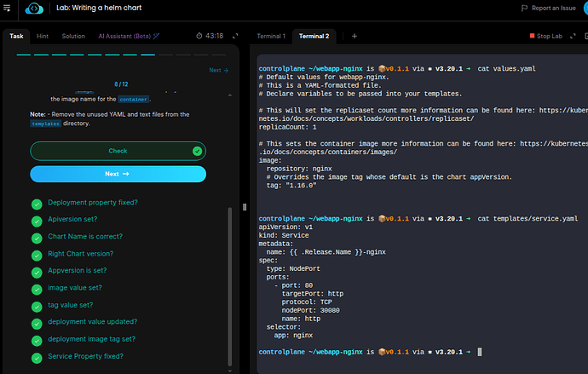This screenshot has width=588, height=374.
Task: Click green checkmark beside 'Apiversion set?'
Action: 37,221
